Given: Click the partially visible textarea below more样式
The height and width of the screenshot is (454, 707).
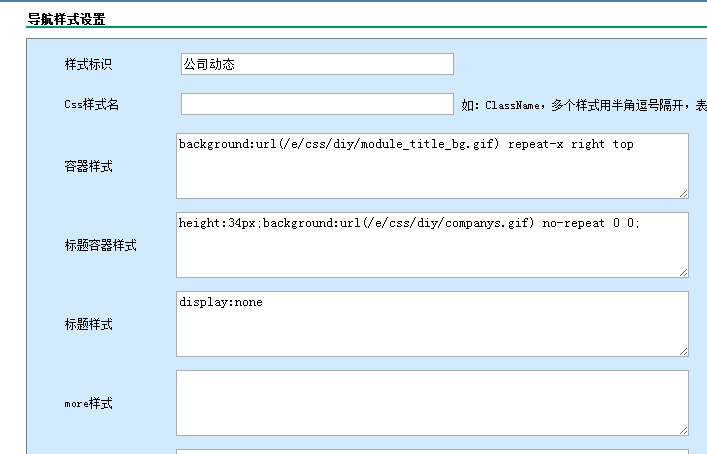Looking at the screenshot, I should [432, 451].
